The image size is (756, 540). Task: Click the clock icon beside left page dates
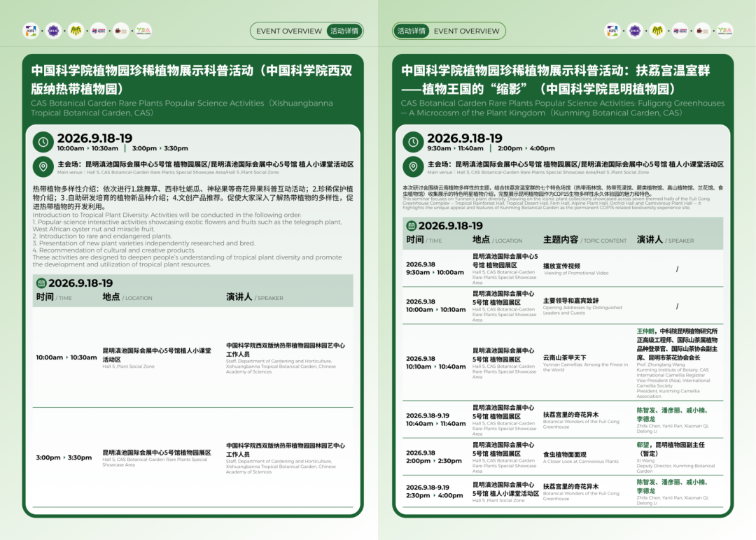pos(43,142)
